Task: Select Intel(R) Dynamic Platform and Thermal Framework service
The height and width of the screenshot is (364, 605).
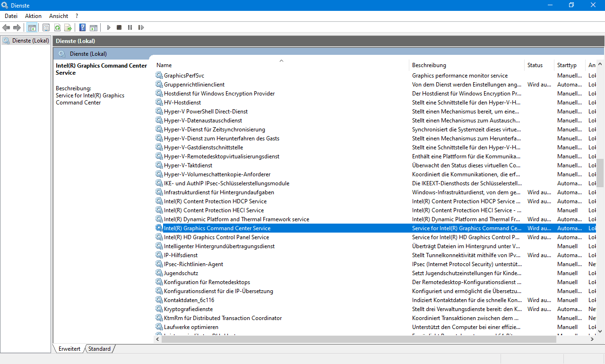Action: point(376,219)
